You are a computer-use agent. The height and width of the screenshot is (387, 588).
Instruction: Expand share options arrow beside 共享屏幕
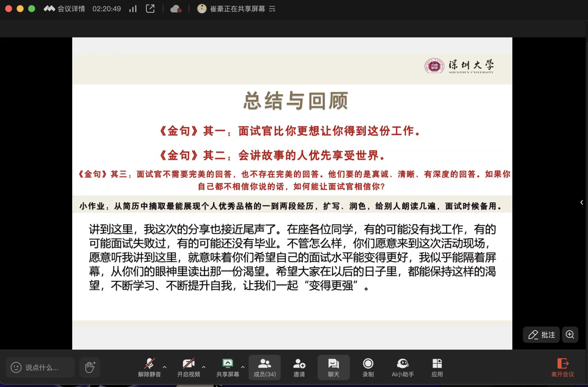click(x=243, y=366)
